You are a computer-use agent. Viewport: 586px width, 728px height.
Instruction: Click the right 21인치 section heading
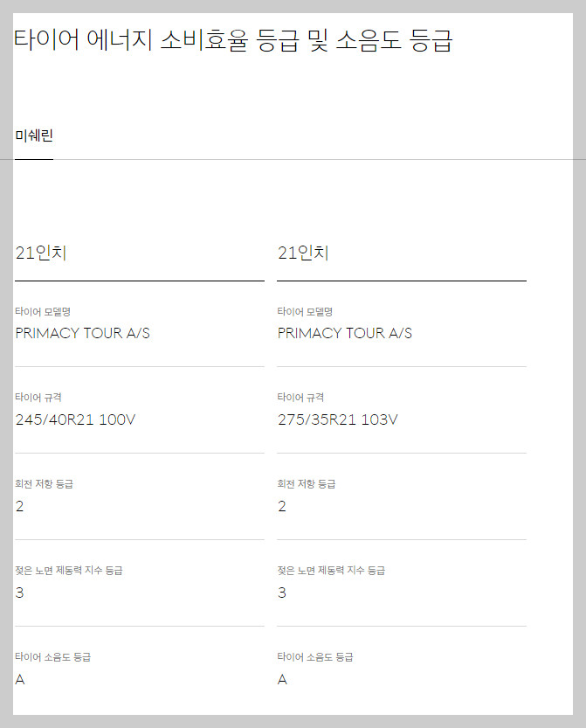pos(303,252)
